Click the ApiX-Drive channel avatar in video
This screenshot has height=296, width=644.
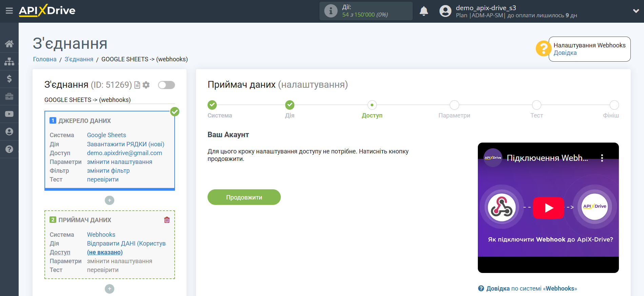pyautogui.click(x=492, y=158)
